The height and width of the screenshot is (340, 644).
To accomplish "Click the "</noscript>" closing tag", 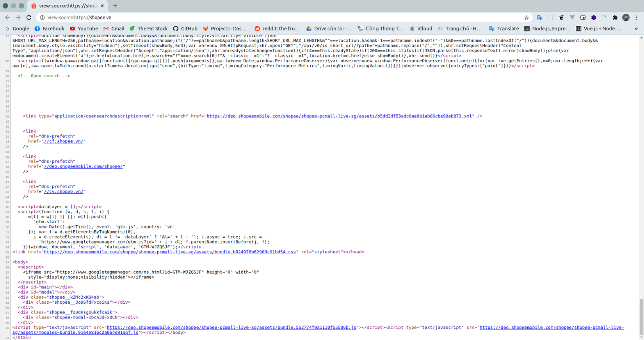I will pyautogui.click(x=32, y=282).
